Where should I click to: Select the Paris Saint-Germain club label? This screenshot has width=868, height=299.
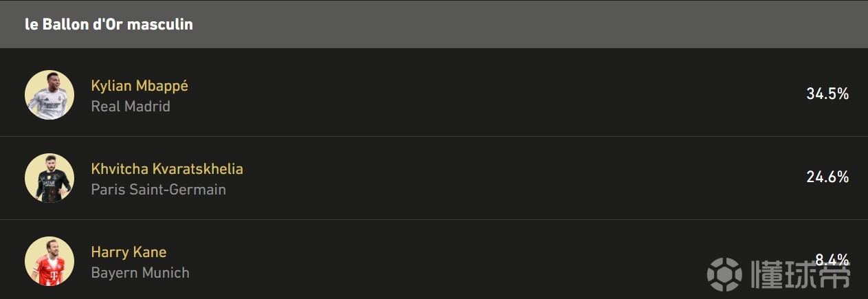coord(158,190)
